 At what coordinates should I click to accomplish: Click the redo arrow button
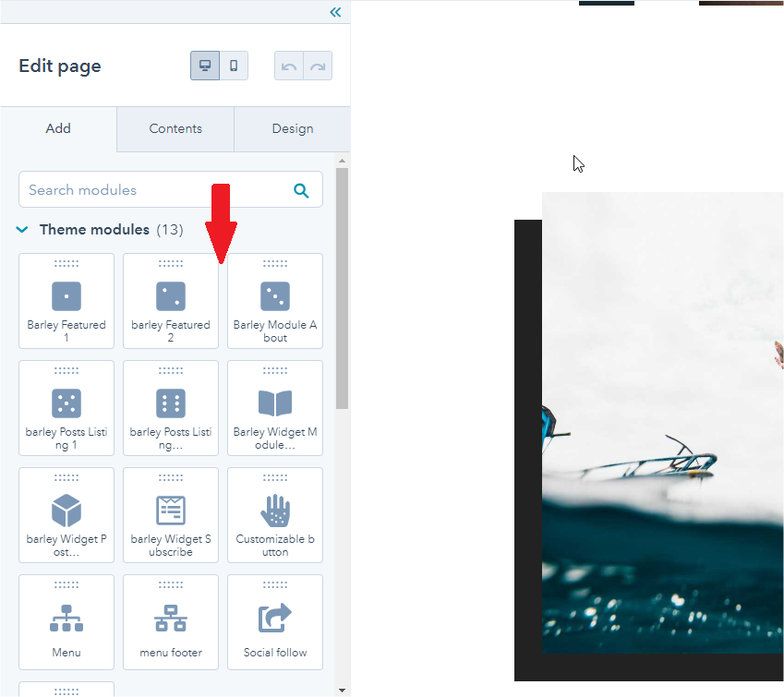(318, 66)
